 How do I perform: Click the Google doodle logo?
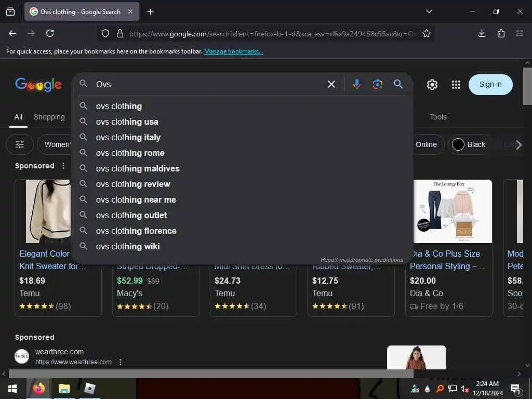[38, 85]
